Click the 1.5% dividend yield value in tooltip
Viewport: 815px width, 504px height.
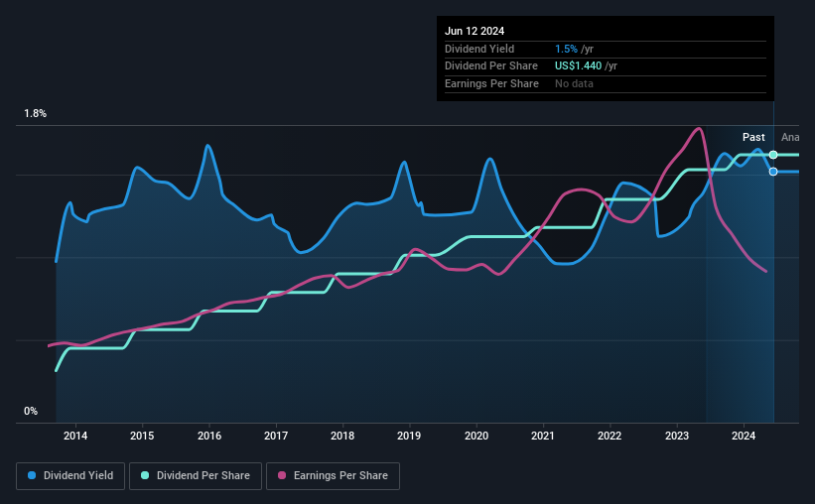click(566, 49)
